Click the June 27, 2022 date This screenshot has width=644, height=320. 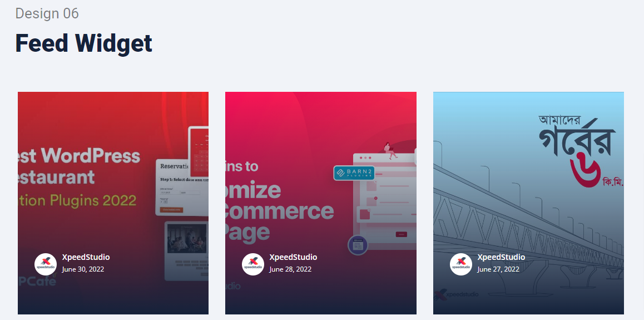tap(498, 269)
